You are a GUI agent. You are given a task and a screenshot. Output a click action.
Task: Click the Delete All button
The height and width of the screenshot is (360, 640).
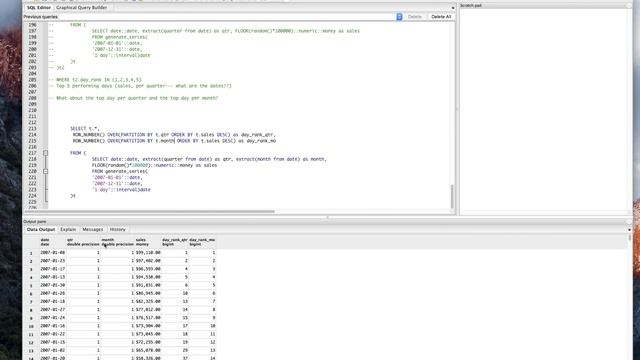click(x=441, y=17)
